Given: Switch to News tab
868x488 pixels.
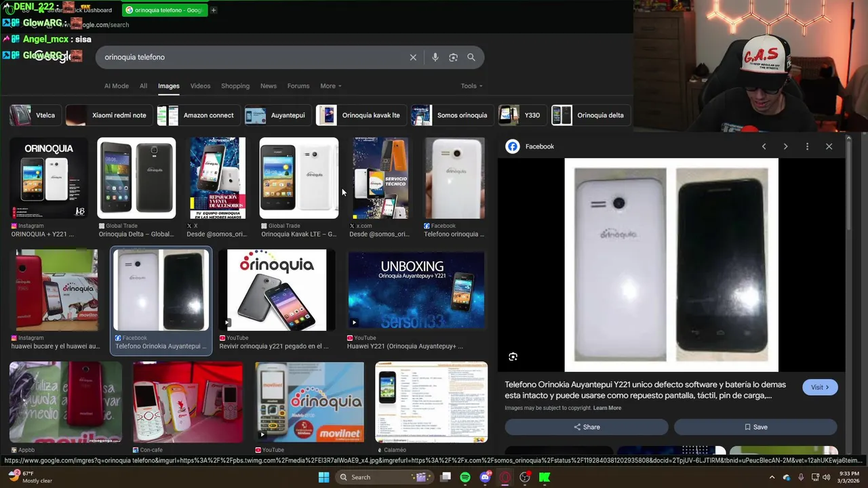Looking at the screenshot, I should tap(269, 86).
